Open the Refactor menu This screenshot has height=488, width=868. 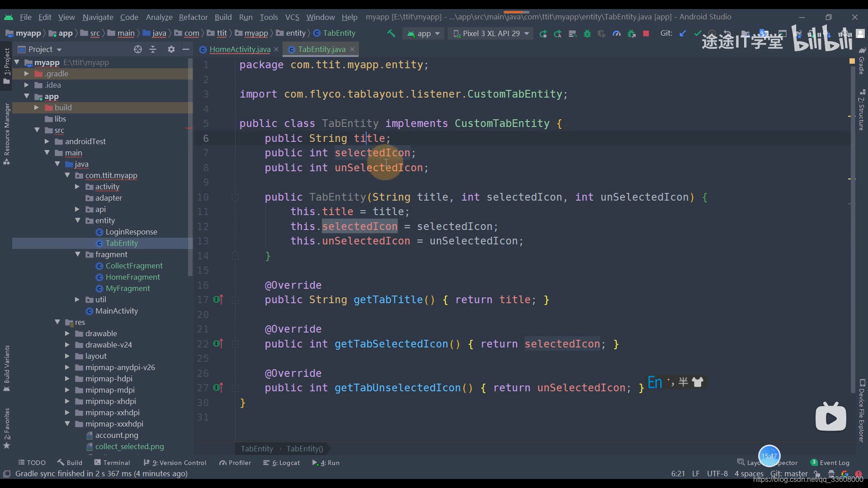193,17
